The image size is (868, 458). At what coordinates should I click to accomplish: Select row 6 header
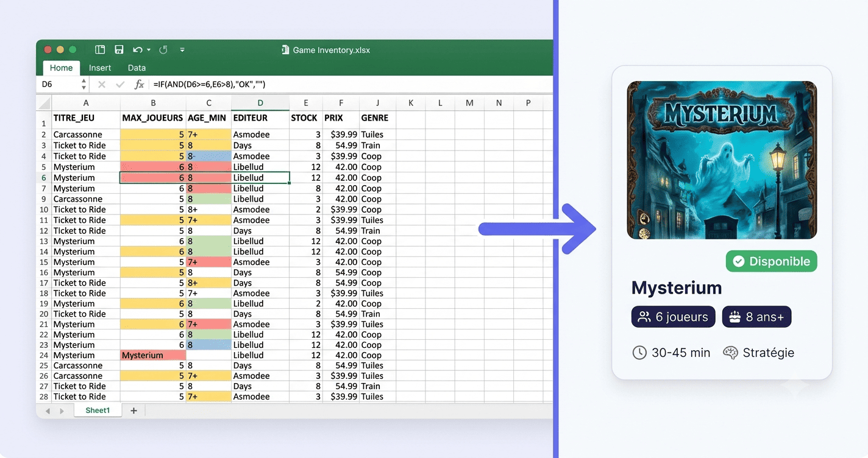tap(43, 178)
